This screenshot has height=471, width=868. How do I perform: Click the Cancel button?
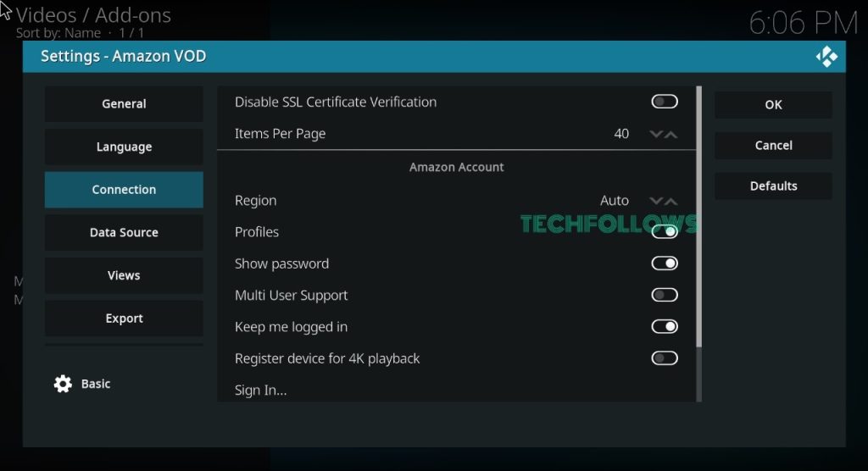(x=773, y=145)
